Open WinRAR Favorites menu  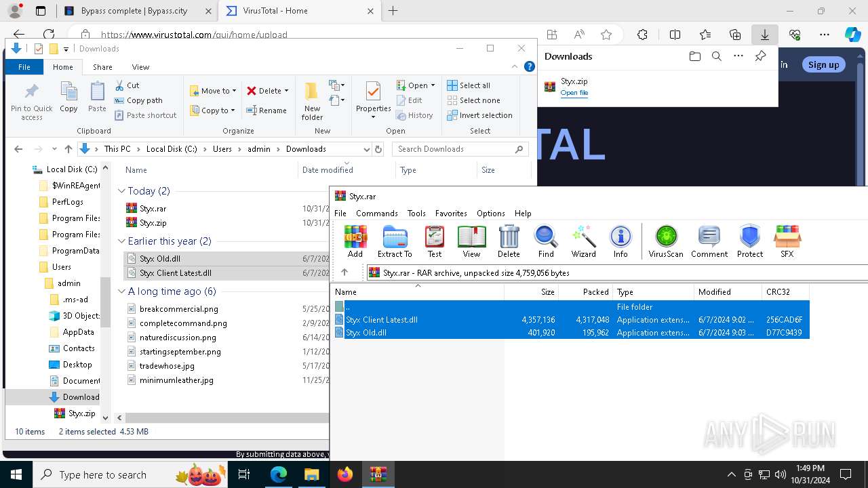[451, 213]
